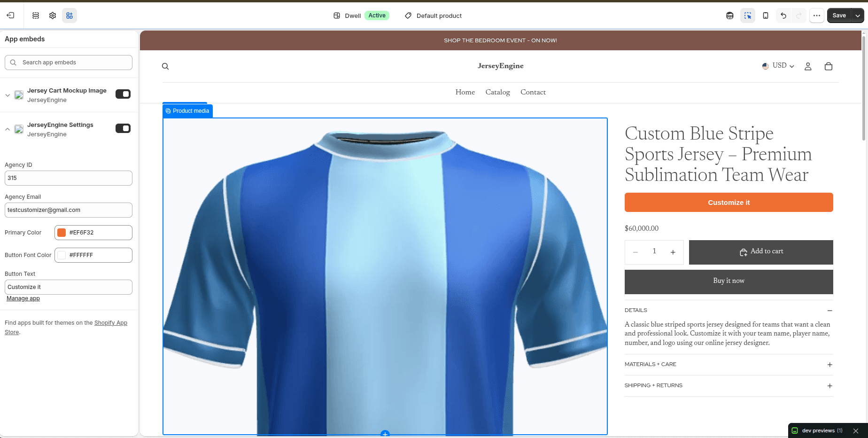Select the App embeds grid icon
The image size is (868, 438).
pyautogui.click(x=70, y=16)
